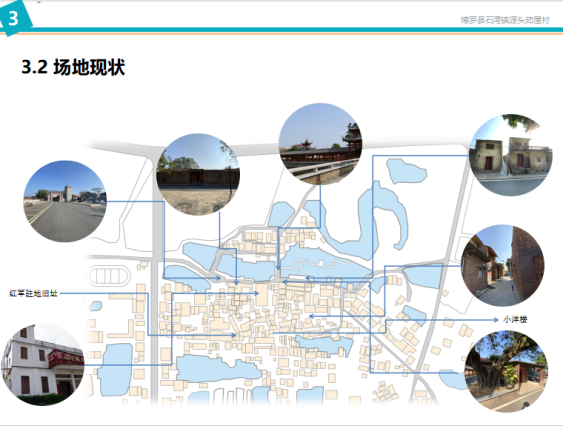Click the arrowhead pointing to 小洋楼
The width and height of the screenshot is (563, 426).
[x=496, y=319]
